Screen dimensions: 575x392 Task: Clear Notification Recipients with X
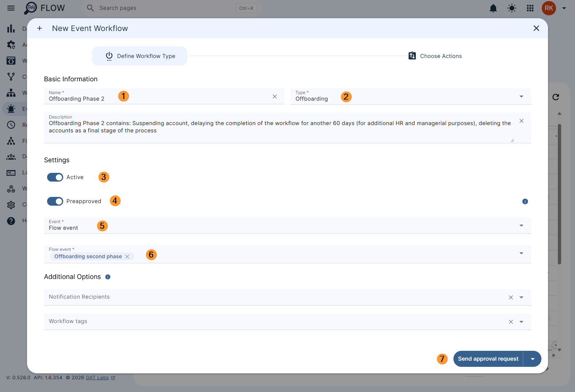[511, 297]
